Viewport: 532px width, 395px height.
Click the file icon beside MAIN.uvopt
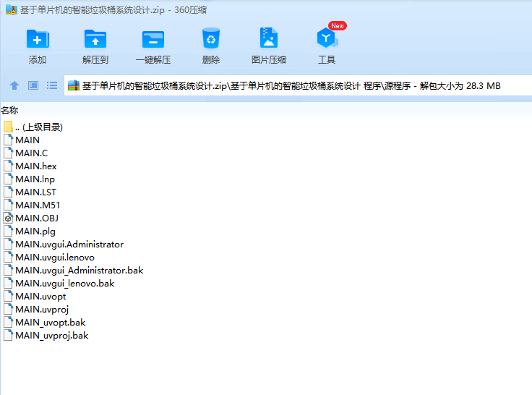click(x=8, y=296)
